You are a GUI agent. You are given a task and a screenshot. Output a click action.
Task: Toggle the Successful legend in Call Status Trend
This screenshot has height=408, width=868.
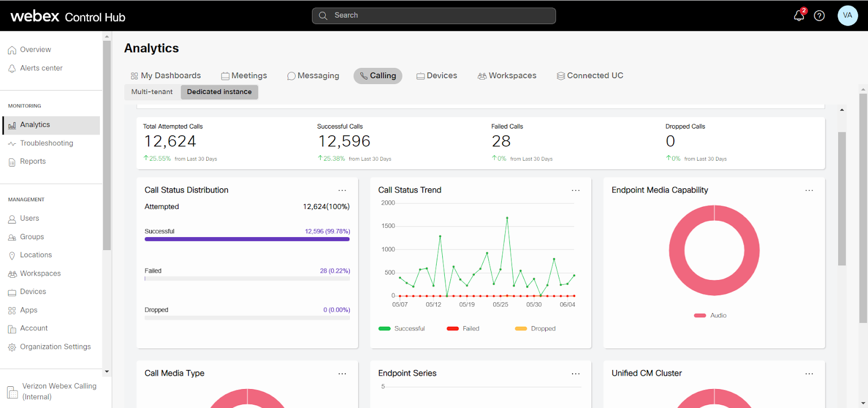(401, 329)
